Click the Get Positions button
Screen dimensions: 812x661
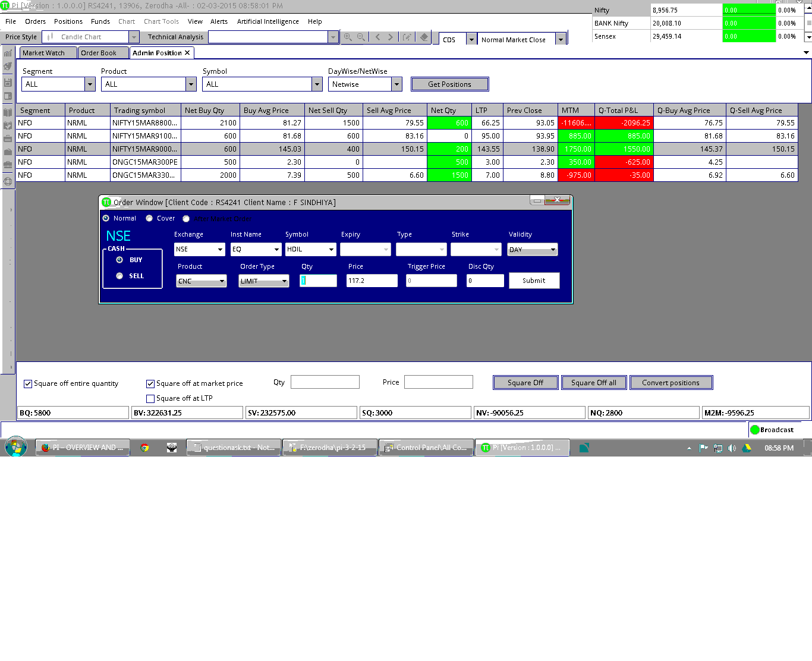(x=449, y=84)
